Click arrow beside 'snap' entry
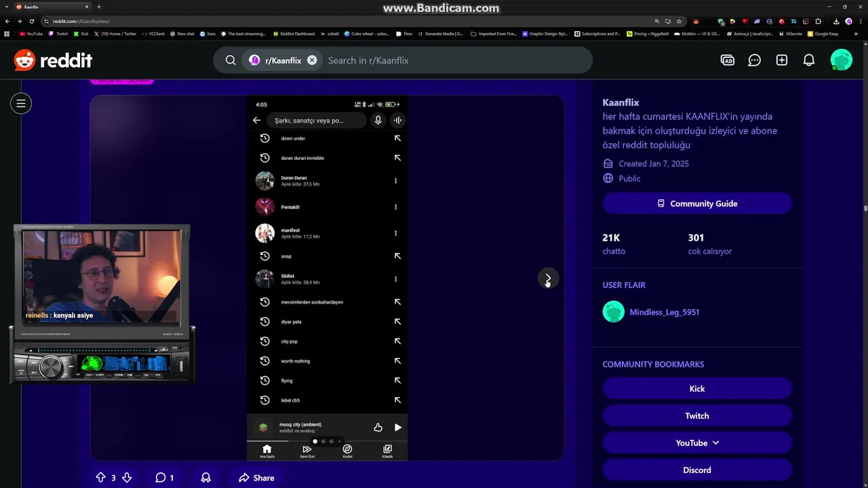Image resolution: width=868 pixels, height=488 pixels. click(x=397, y=256)
